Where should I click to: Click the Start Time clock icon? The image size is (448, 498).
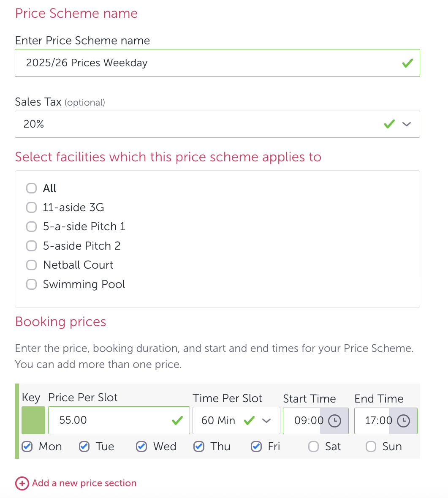point(334,421)
